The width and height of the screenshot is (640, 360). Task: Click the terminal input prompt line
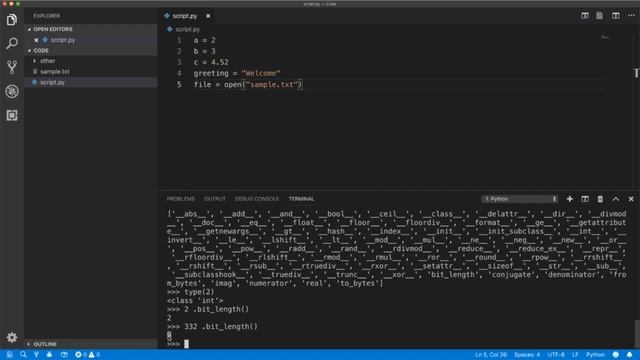[178, 344]
